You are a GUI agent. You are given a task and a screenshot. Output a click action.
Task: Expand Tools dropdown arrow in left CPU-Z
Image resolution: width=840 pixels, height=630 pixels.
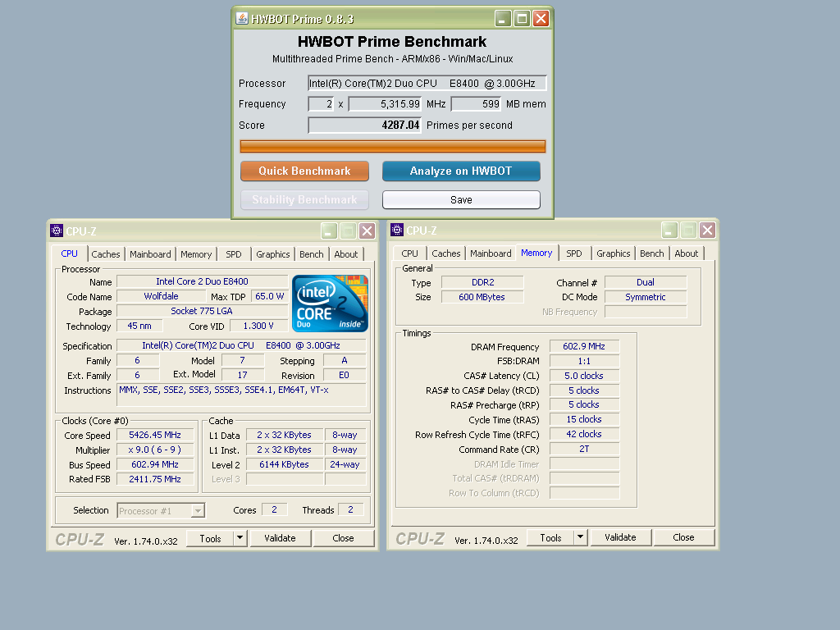coord(240,538)
